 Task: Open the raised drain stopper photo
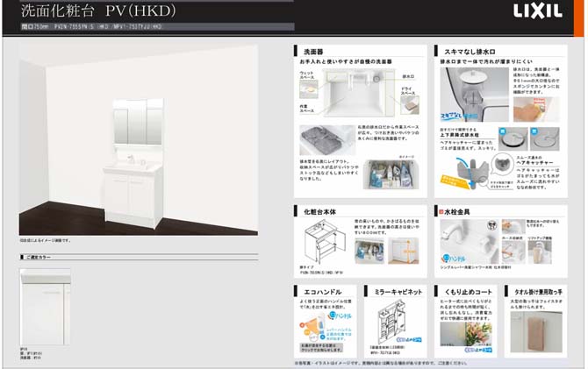tap(513, 138)
